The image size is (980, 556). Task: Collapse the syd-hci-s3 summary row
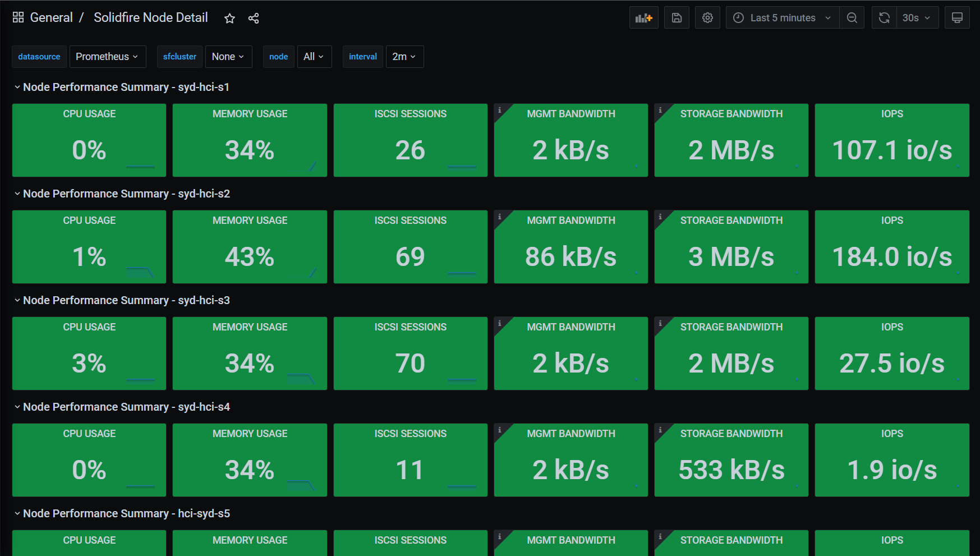(121, 300)
